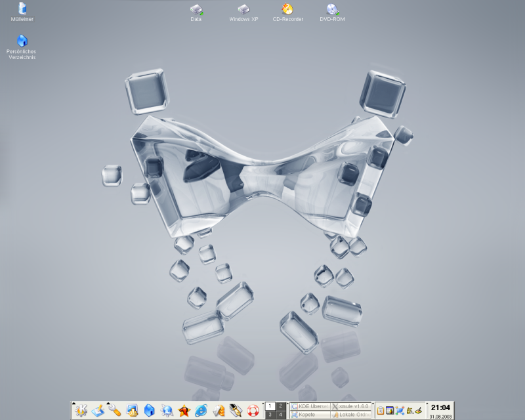Open the KDE K menu
The image size is (525, 420).
81,411
